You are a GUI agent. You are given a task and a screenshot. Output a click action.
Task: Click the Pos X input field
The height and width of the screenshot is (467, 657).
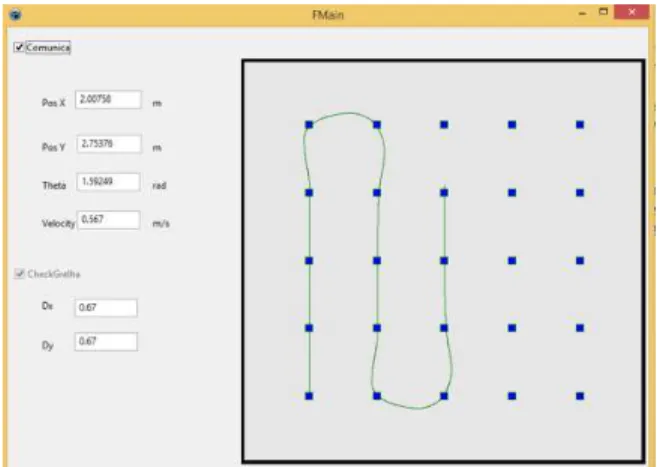click(x=108, y=100)
